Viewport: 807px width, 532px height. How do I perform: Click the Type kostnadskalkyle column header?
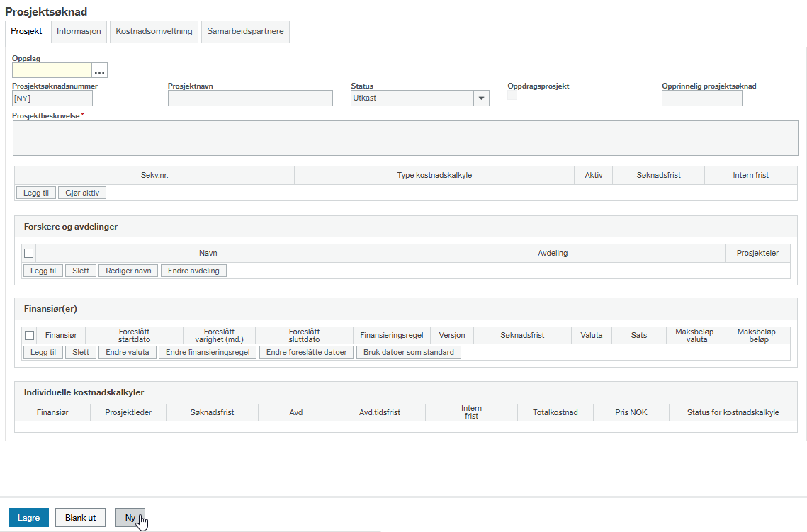(434, 176)
